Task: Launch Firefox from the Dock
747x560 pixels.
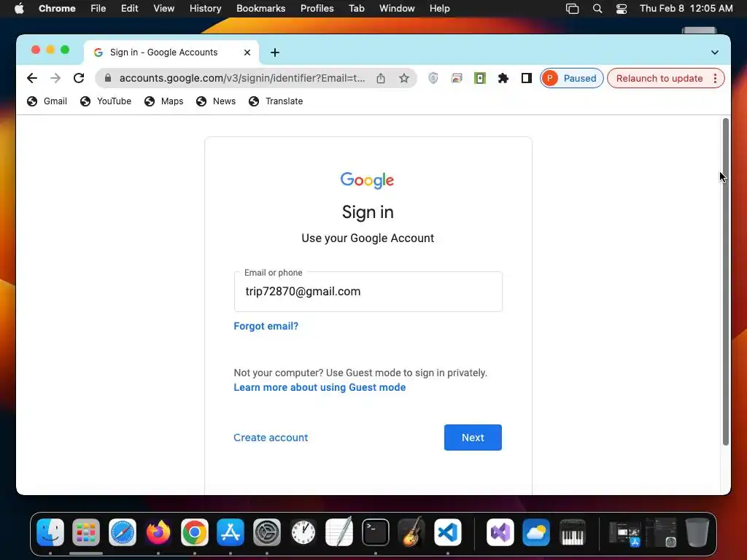Action: pyautogui.click(x=158, y=532)
